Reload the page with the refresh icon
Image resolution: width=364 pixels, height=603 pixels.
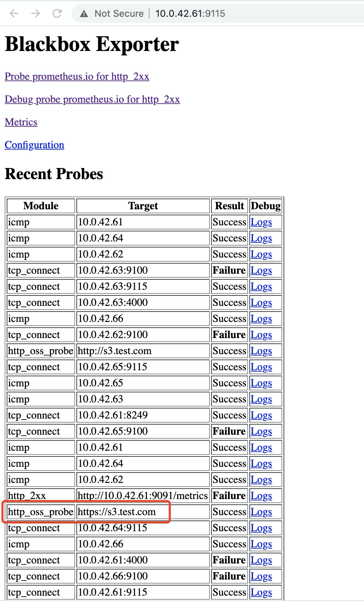[x=57, y=13]
